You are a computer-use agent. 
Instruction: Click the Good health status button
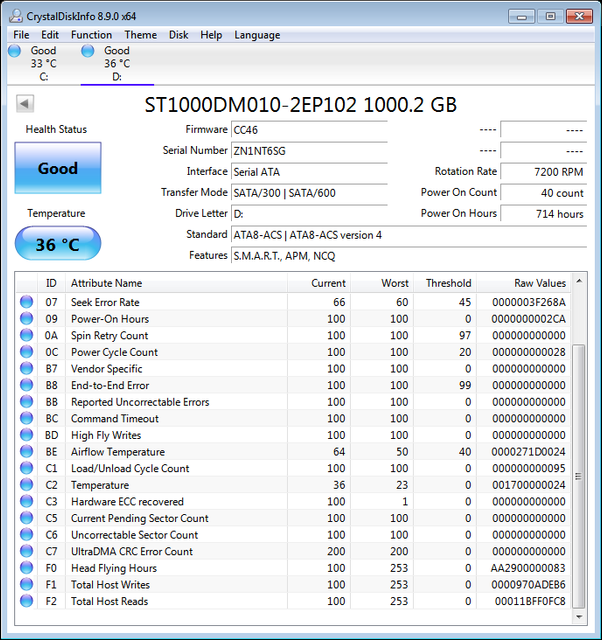pos(58,168)
